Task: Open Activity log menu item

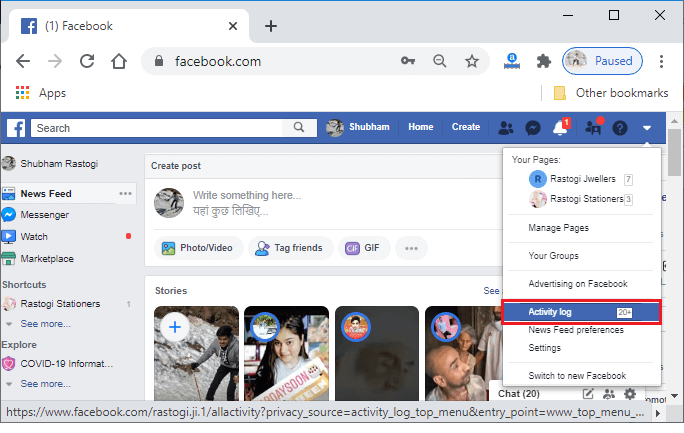Action: (581, 312)
